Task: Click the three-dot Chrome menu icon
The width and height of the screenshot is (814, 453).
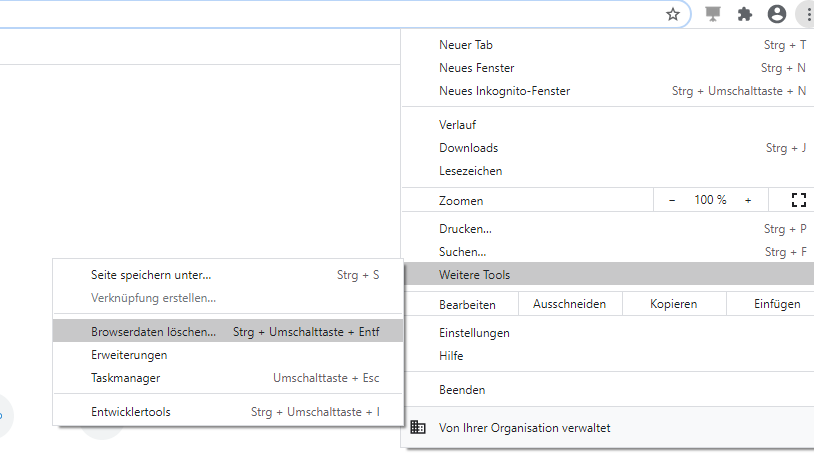Action: tap(805, 14)
